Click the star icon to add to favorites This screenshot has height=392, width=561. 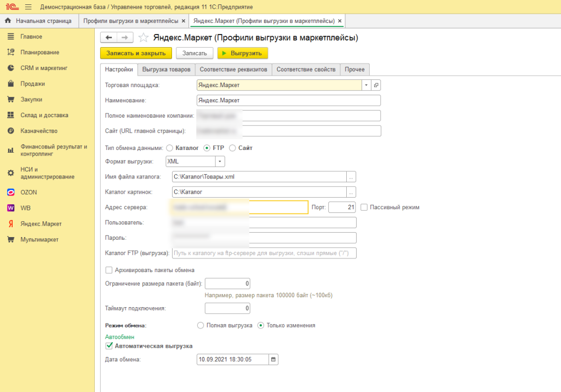tap(144, 38)
